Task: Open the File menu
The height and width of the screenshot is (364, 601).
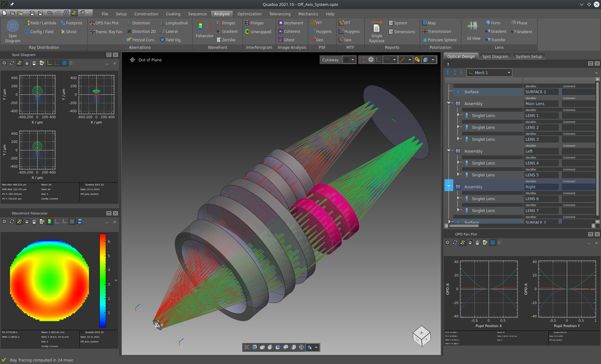Action: point(105,14)
